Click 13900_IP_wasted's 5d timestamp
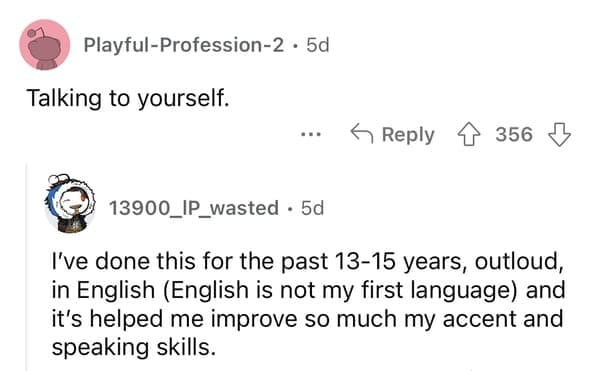Viewport: 599px width, 371px height. click(312, 208)
